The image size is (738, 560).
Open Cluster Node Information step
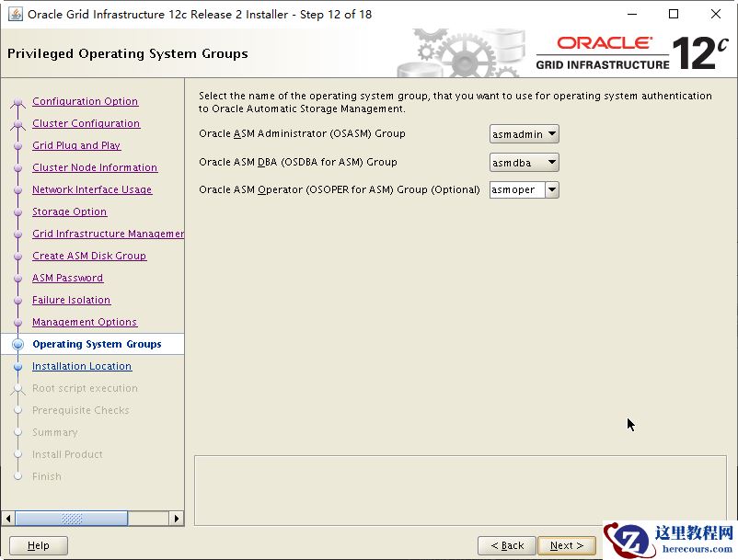click(x=95, y=167)
